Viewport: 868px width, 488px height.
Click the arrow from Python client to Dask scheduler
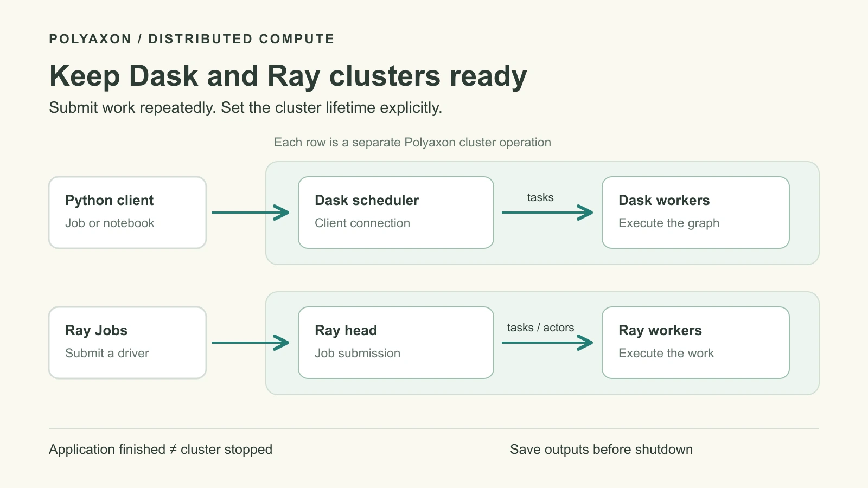(x=250, y=213)
